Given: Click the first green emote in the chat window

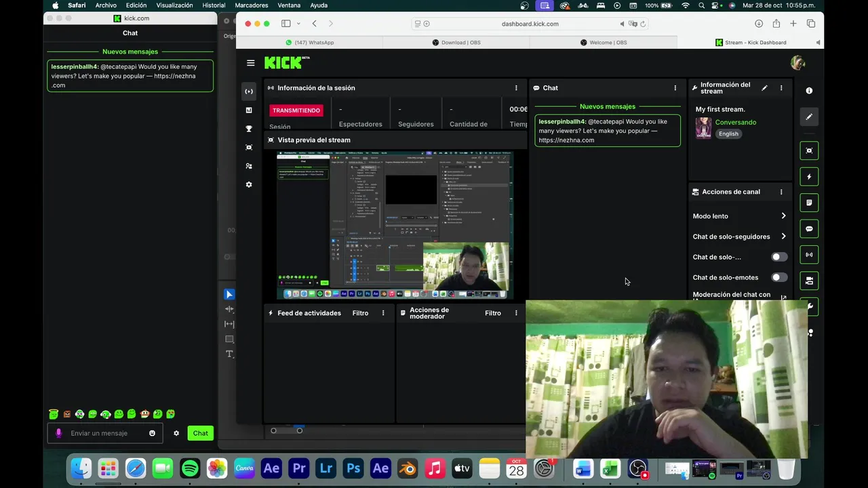Looking at the screenshot, I should coord(54,414).
